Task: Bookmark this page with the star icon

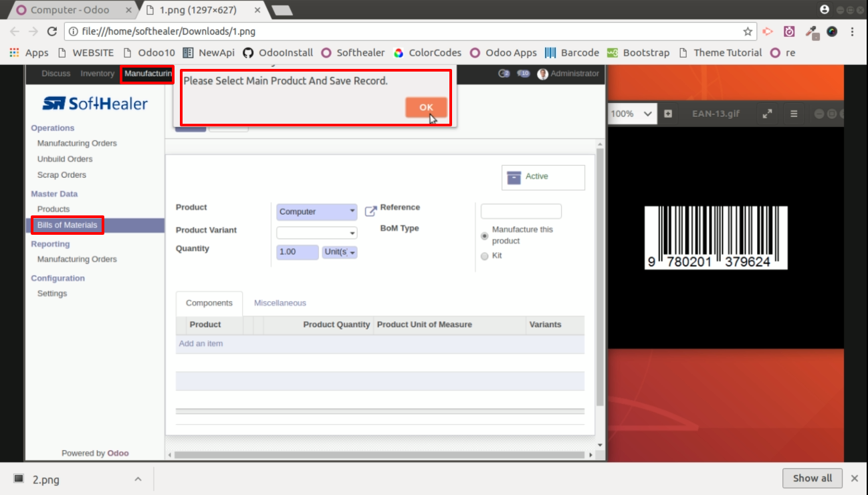Action: coord(748,31)
